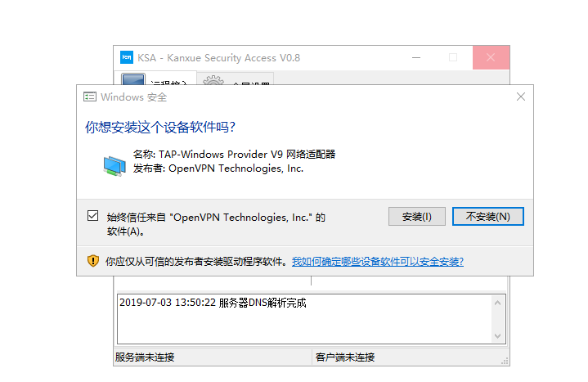Screen dimensions: 588x382
Task: Open the safe device software help link
Action: point(378,262)
